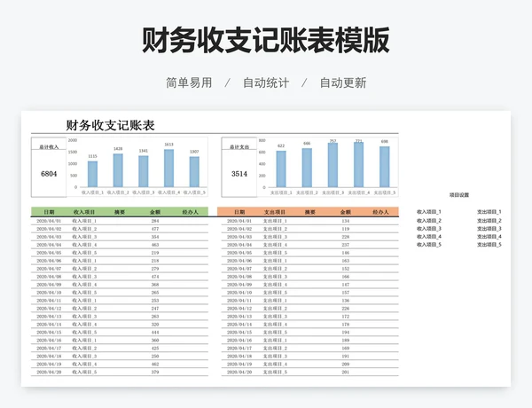Select 支出项目_3 in the project settings list

pyautogui.click(x=489, y=229)
